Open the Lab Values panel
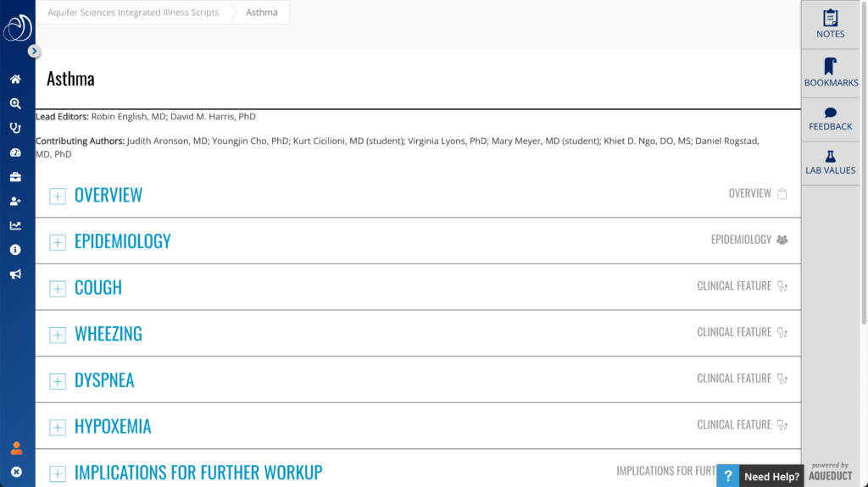 830,161
